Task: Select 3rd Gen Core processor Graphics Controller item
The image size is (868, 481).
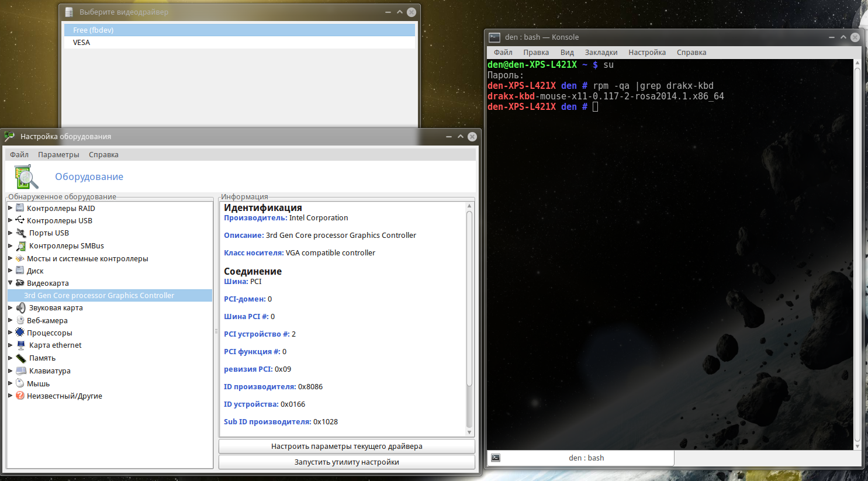Action: click(99, 296)
